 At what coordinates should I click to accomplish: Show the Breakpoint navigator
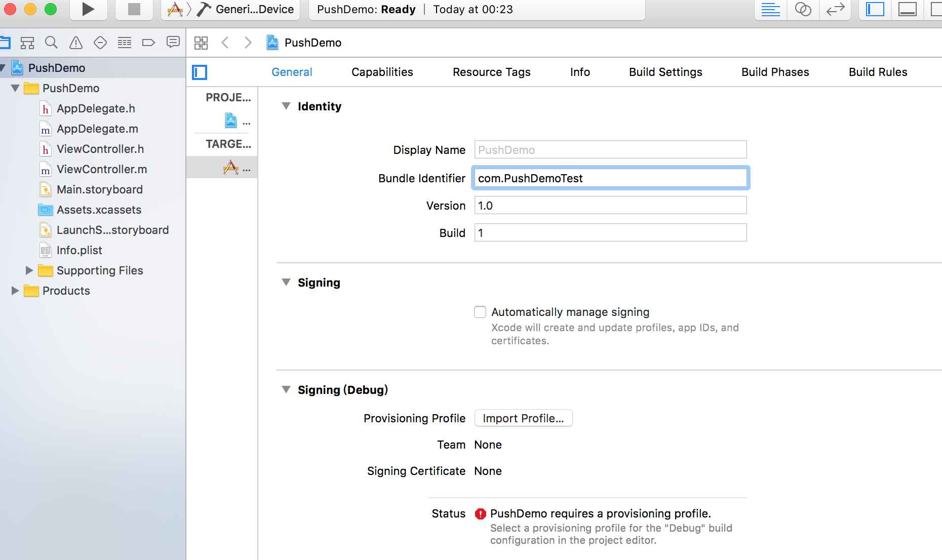click(148, 43)
